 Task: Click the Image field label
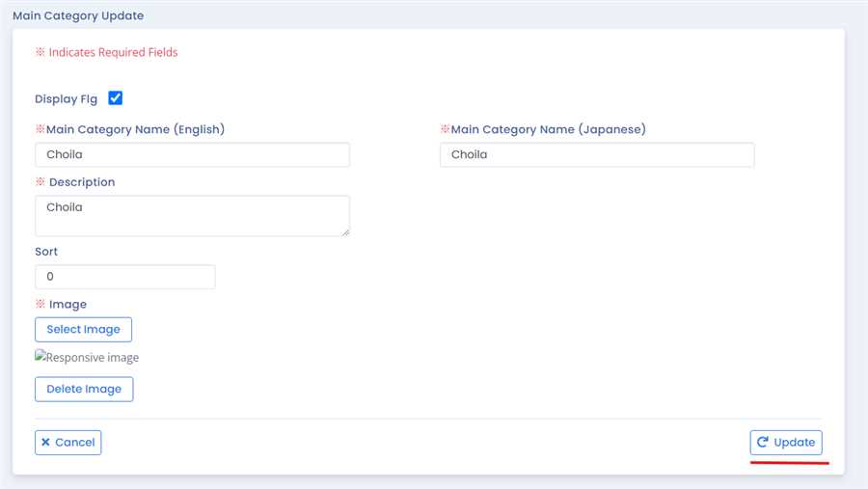[68, 305]
